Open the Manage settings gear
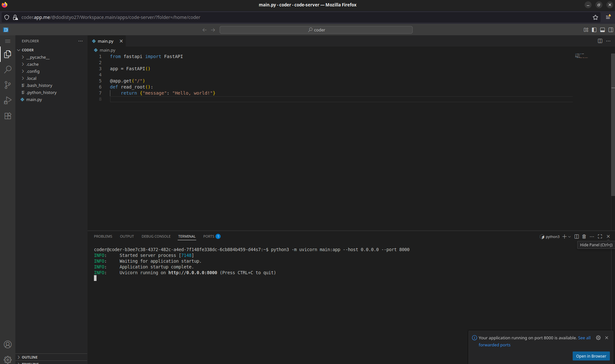 (x=8, y=360)
